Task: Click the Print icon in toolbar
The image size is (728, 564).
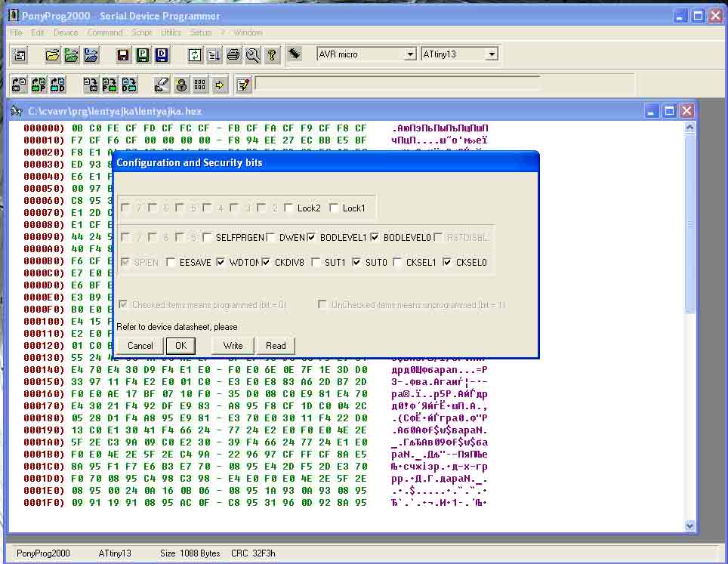Action: click(233, 54)
